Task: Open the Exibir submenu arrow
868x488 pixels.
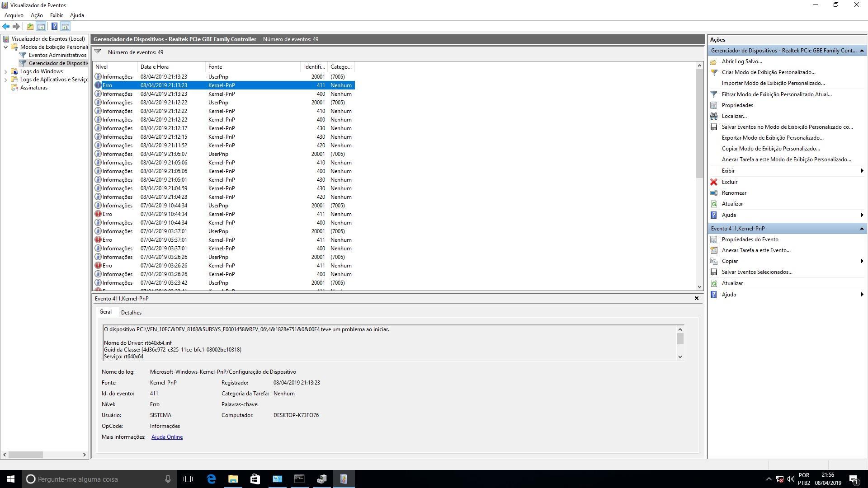Action: (x=862, y=171)
